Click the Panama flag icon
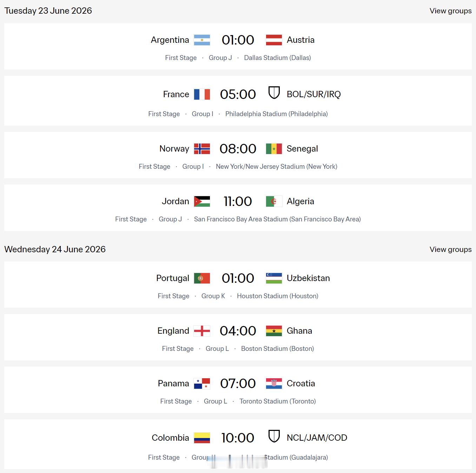Screen dimensions: 476x473 tap(202, 384)
